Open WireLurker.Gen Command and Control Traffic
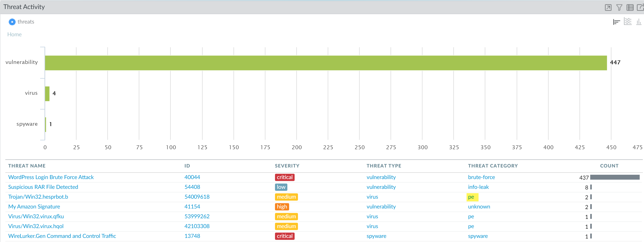Viewport: 644px width, 242px height. click(62, 236)
